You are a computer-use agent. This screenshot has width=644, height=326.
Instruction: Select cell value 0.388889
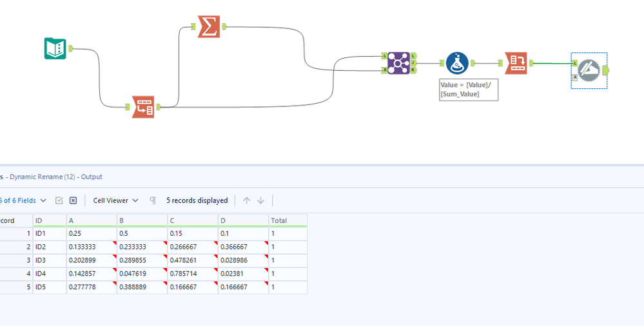pos(142,287)
